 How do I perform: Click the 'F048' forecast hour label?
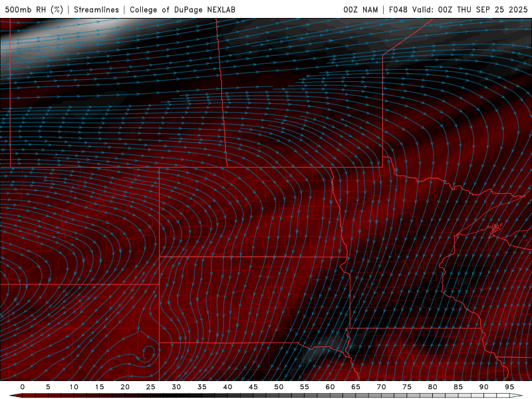[x=398, y=9]
